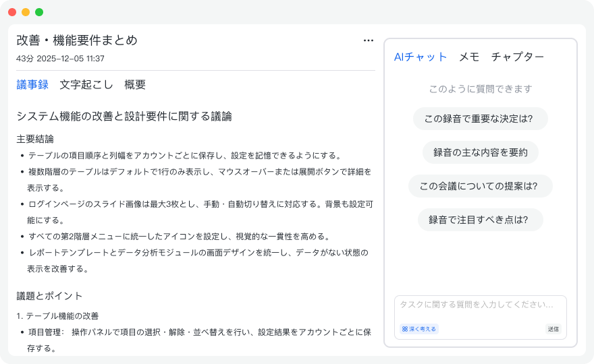The height and width of the screenshot is (364, 594).
Task: Ask この録音で重要な決定は? suggestion
Action: pyautogui.click(x=481, y=119)
